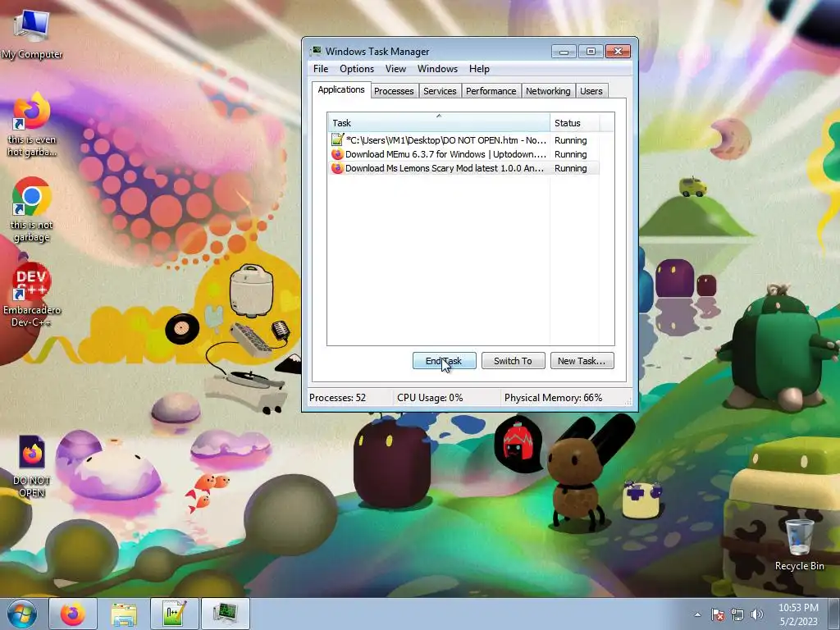Switch to the Networking tab

tap(548, 91)
